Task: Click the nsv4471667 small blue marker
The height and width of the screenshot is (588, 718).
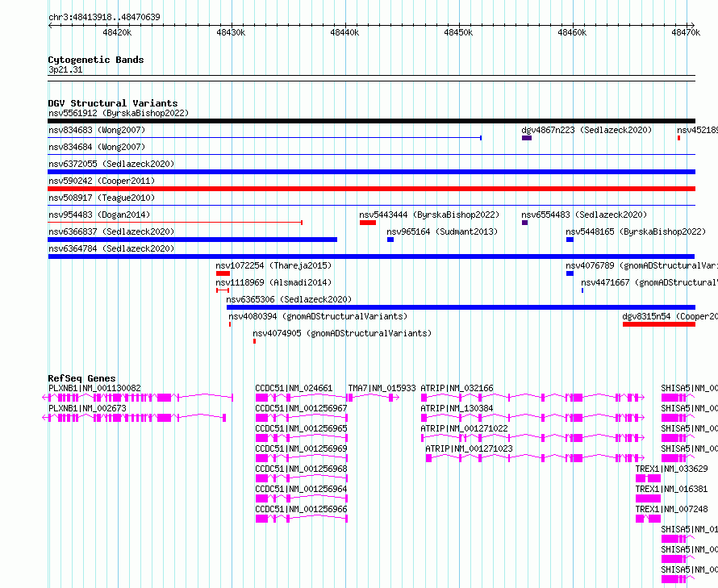Action: pyautogui.click(x=582, y=290)
